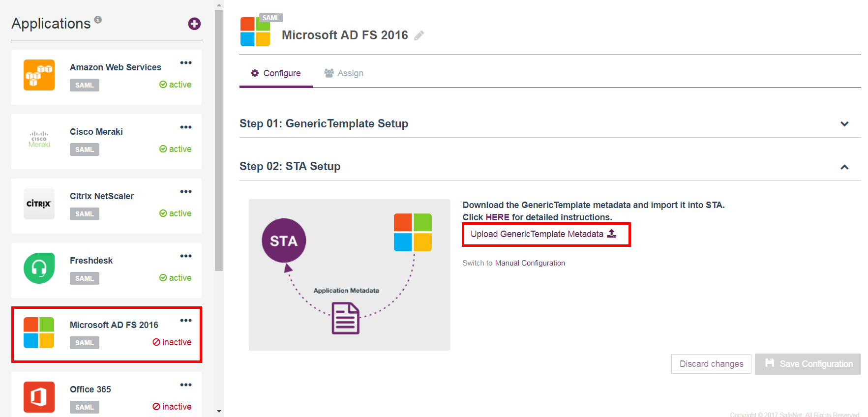Viewport: 868px width, 417px height.
Task: Click the Amazon Web Services logo
Action: pos(39,75)
